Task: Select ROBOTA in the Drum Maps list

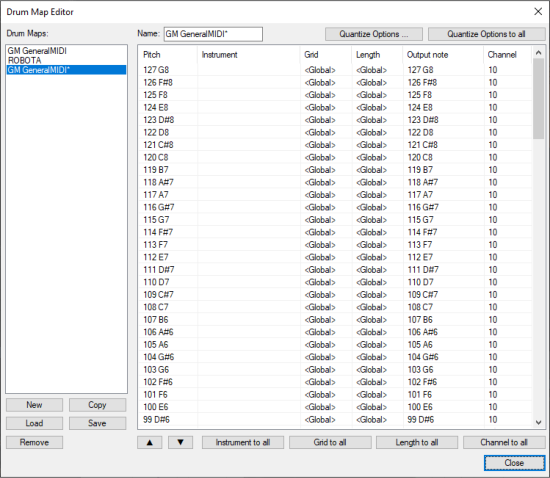Action: (24, 60)
